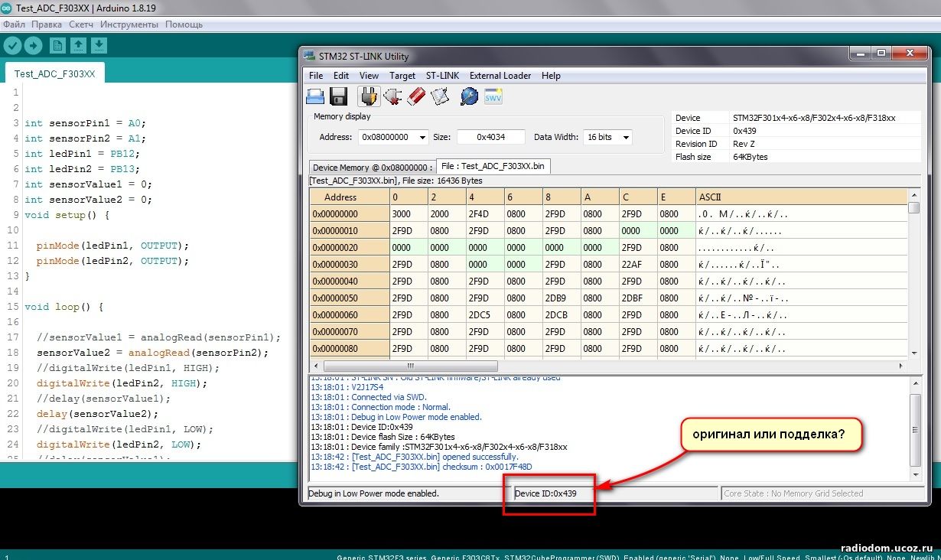The width and height of the screenshot is (941, 560).
Task: Click Arduino New sketch icon
Action: coord(57,45)
